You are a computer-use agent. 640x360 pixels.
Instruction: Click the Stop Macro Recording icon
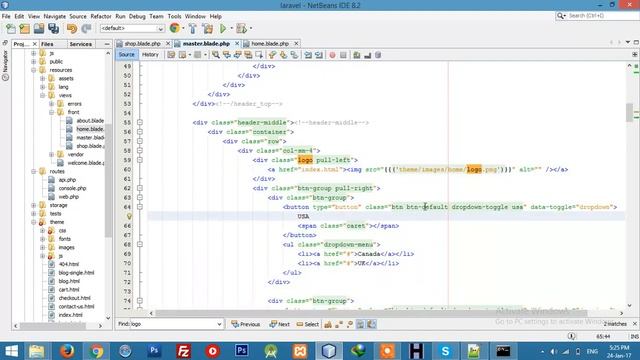click(x=343, y=55)
